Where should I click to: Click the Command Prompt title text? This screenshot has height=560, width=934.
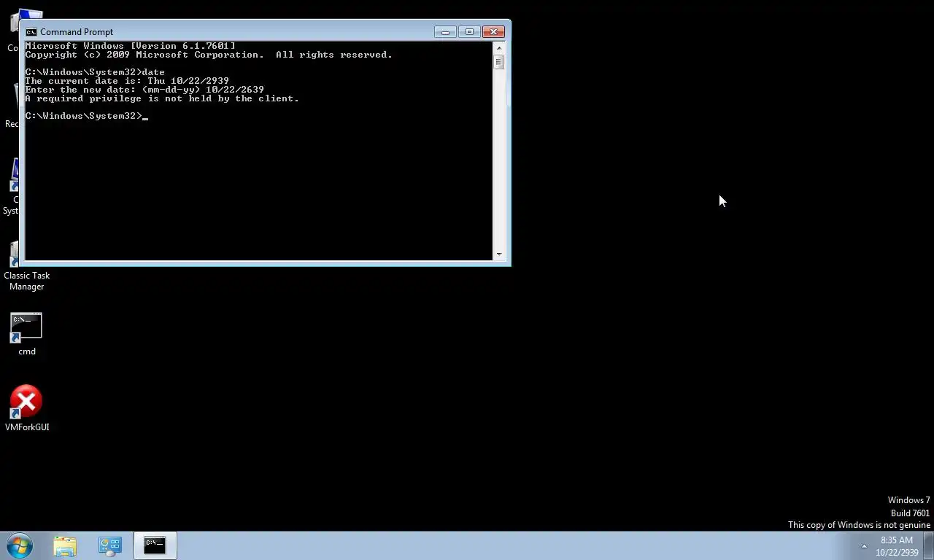(77, 32)
